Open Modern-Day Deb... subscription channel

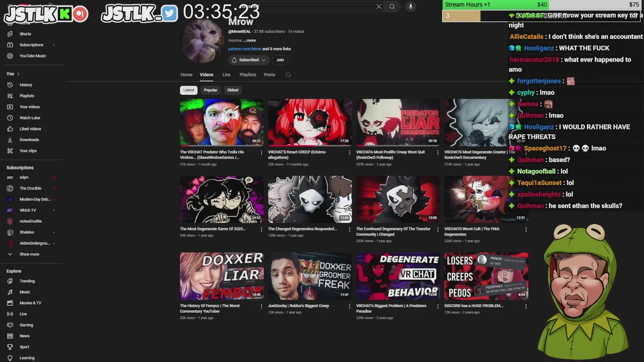click(x=34, y=199)
